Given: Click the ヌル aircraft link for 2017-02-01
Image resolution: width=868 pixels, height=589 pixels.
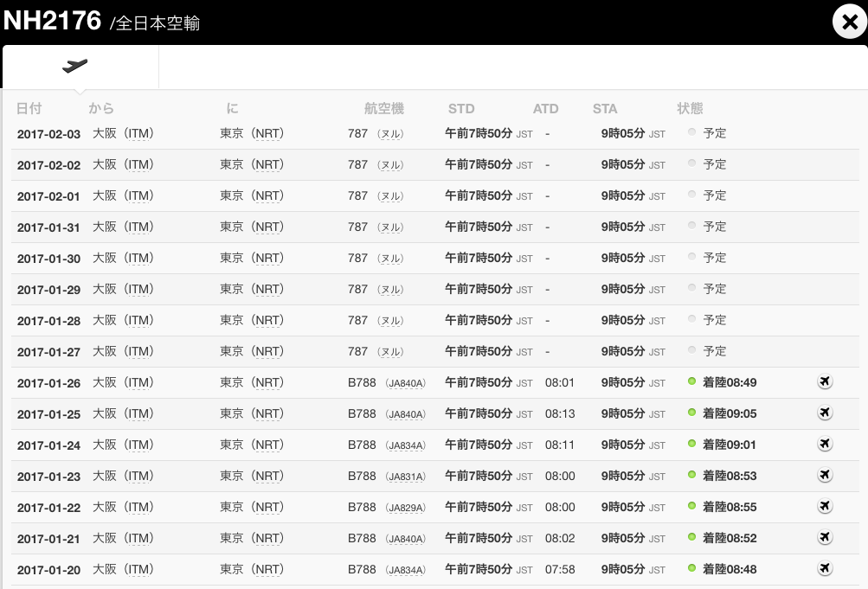Looking at the screenshot, I should [x=390, y=196].
